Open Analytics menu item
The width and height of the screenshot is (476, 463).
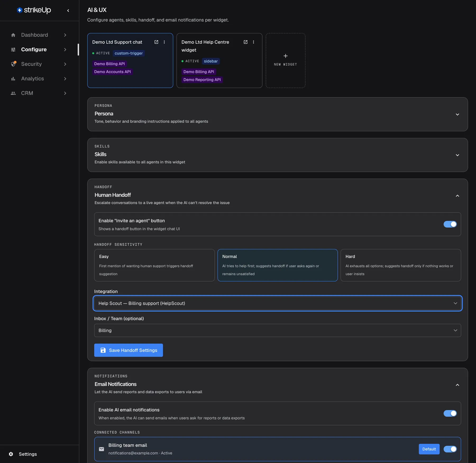pos(39,79)
